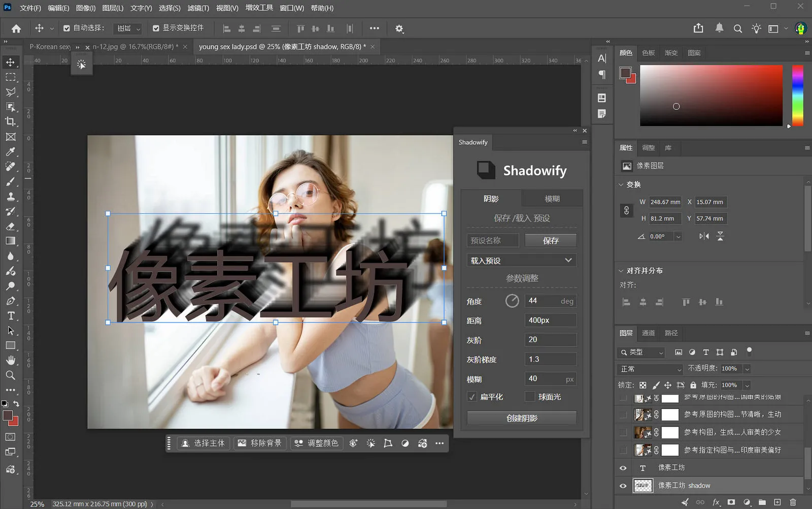Screen dimensions: 812x509
Task: Click the toolbar foreground color swatch
Action: 8,416
